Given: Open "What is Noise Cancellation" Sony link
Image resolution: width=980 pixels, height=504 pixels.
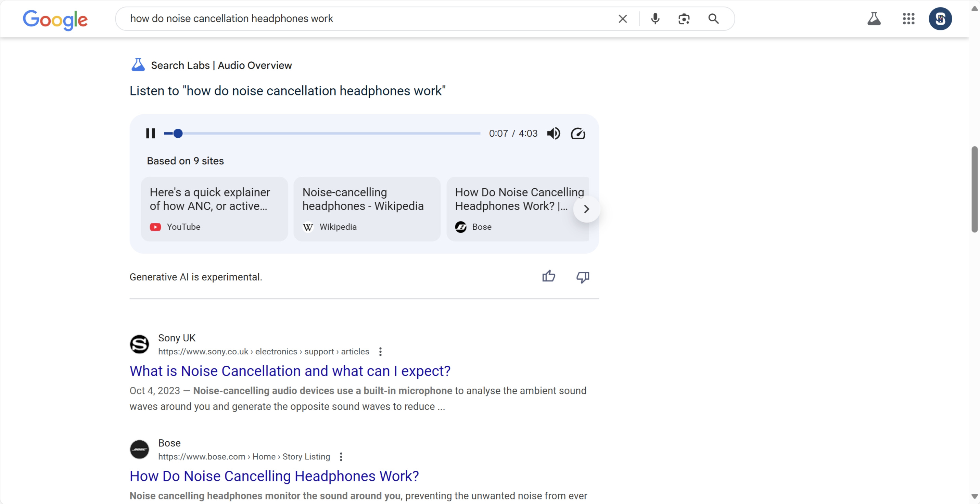Looking at the screenshot, I should pyautogui.click(x=290, y=371).
